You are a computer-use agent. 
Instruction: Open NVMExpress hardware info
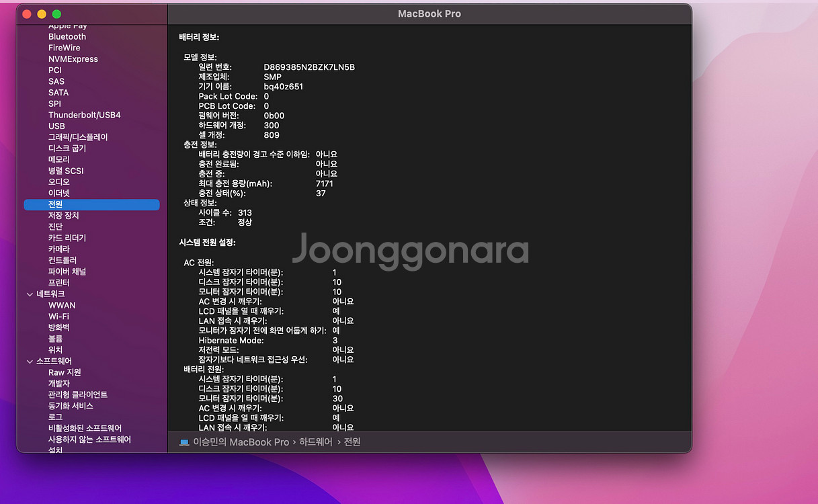(73, 59)
